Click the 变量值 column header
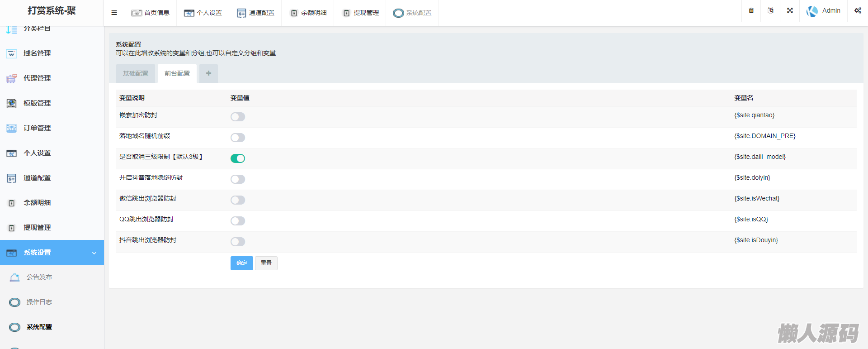Viewport: 868px width, 349px height. [x=240, y=98]
